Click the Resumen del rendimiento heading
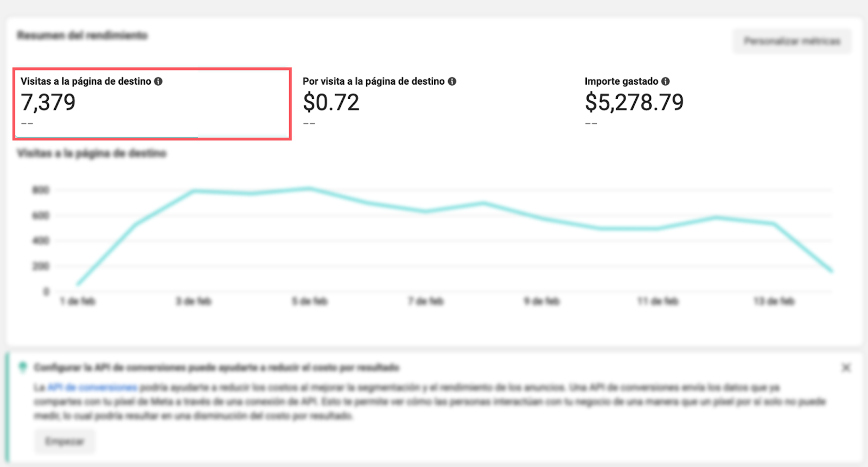868x467 pixels. 82,36
